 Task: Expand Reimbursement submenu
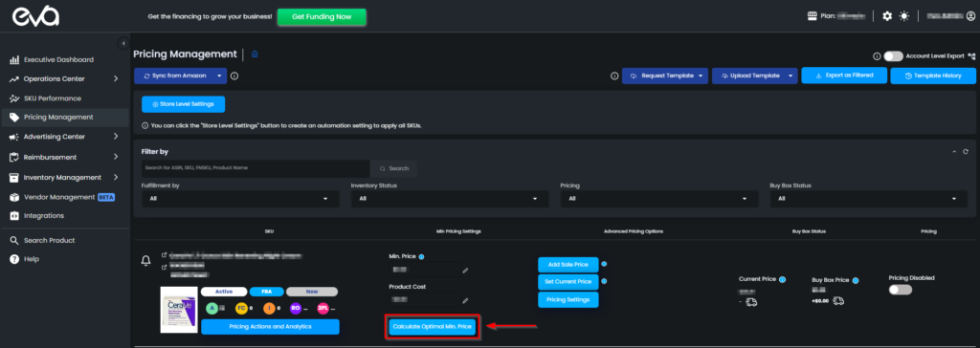(116, 157)
